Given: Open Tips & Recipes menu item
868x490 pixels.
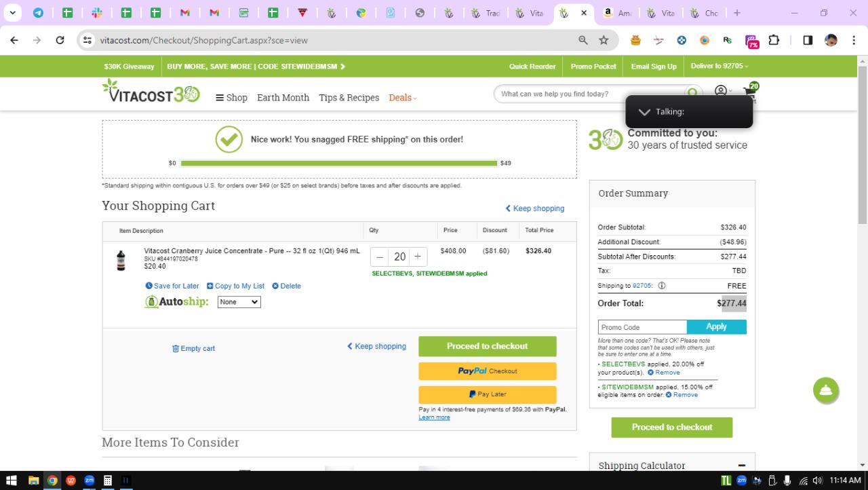Looking at the screenshot, I should tap(349, 98).
